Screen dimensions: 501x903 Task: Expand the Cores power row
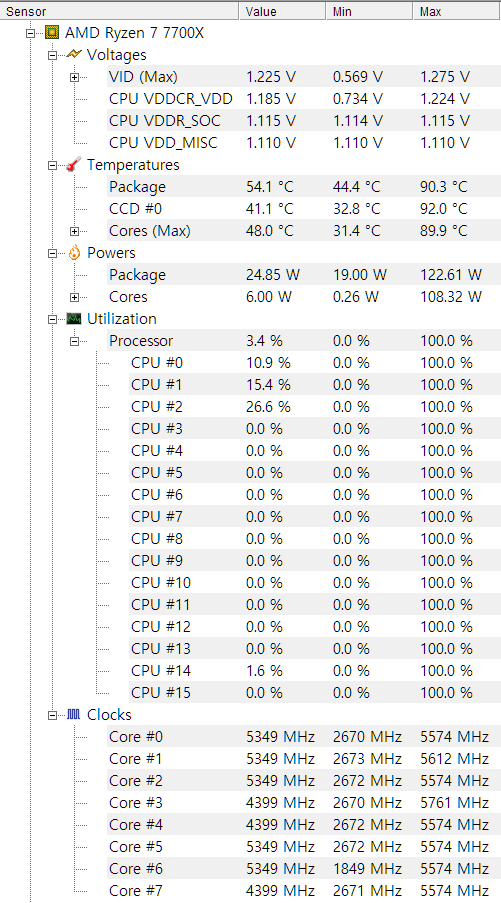(x=74, y=297)
